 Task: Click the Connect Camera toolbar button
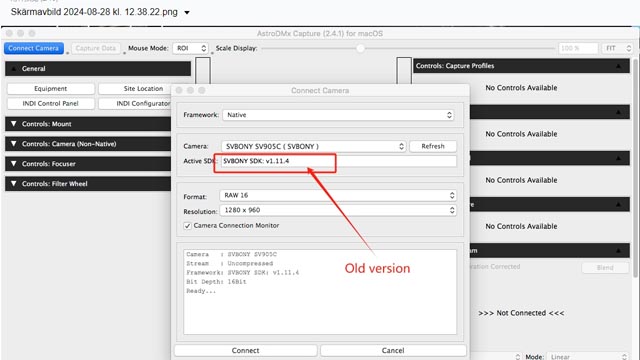click(34, 48)
